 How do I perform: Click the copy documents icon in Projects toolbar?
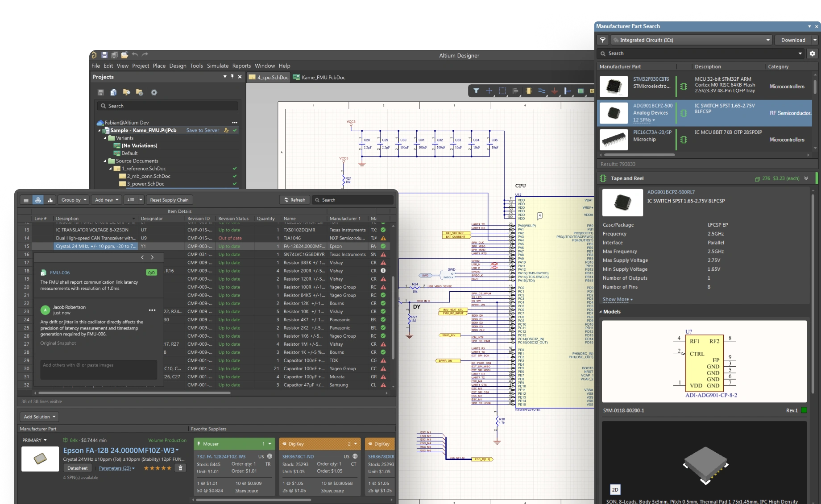(x=113, y=92)
